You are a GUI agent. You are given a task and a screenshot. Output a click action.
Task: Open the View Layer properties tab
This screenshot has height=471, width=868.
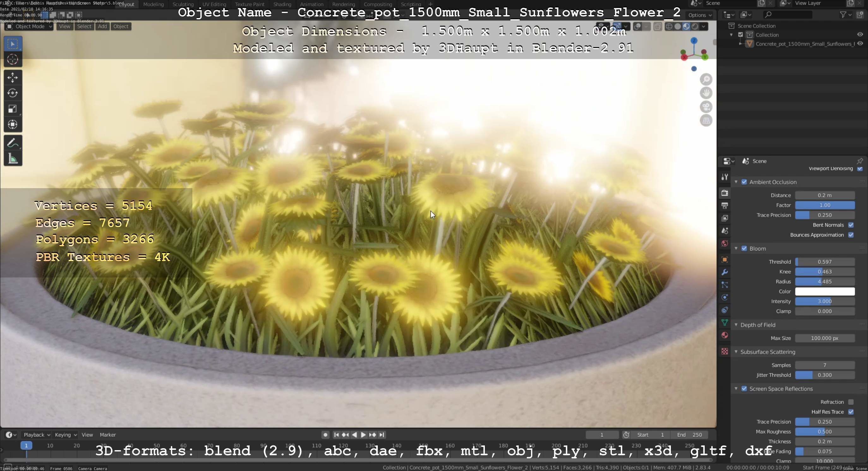tap(725, 218)
